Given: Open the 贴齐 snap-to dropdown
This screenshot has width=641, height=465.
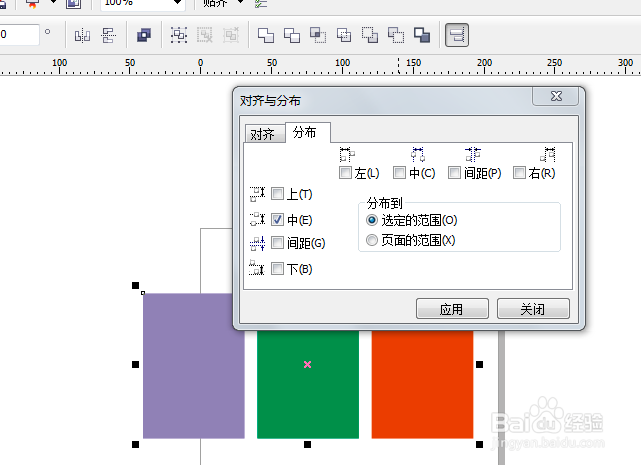Looking at the screenshot, I should click(x=241, y=2).
